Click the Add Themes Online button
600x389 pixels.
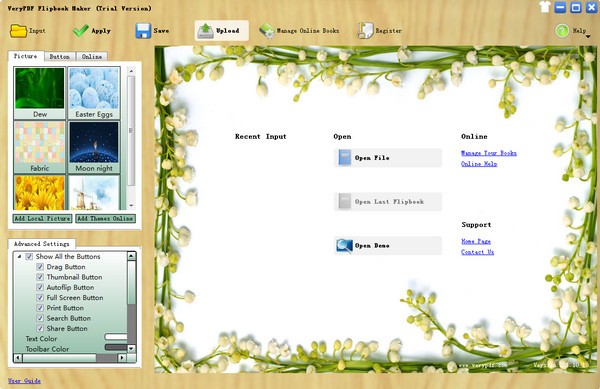[106, 218]
